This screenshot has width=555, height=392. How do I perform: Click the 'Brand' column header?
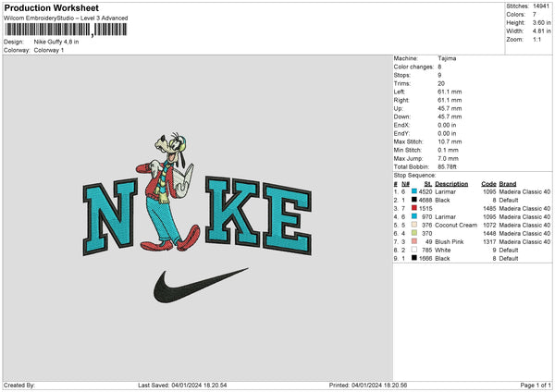(508, 184)
